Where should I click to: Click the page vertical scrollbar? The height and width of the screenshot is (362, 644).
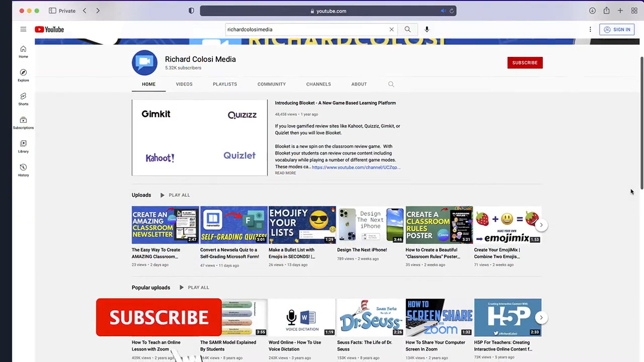(x=642, y=123)
